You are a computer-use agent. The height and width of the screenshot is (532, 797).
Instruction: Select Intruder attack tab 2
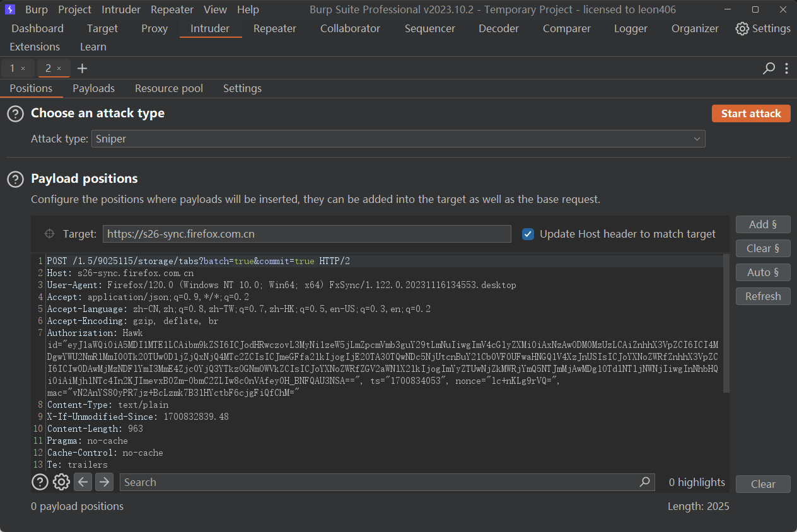[x=48, y=68]
